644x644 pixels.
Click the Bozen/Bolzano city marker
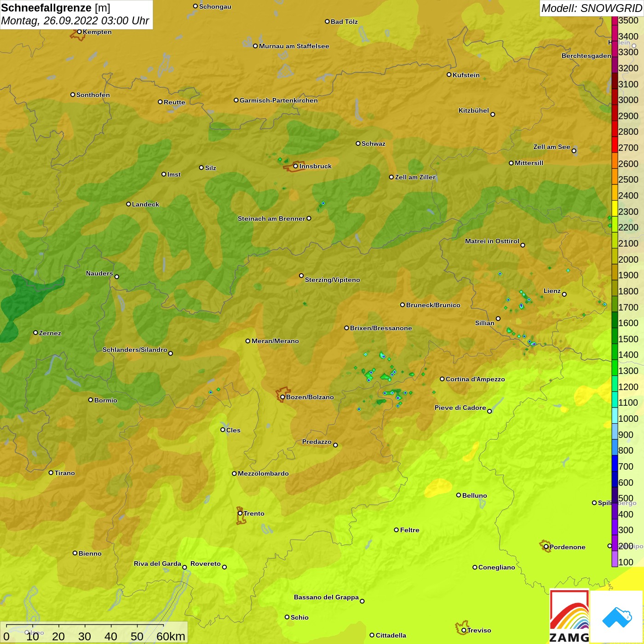click(x=282, y=397)
